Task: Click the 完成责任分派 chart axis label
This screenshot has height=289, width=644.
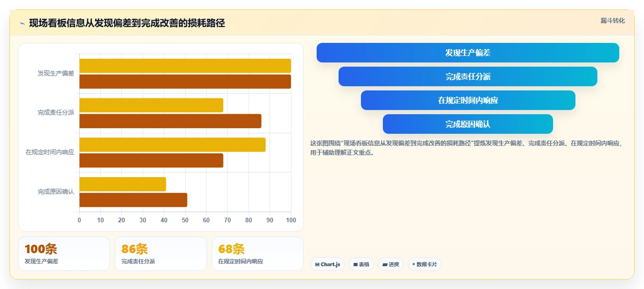Action: [56, 113]
